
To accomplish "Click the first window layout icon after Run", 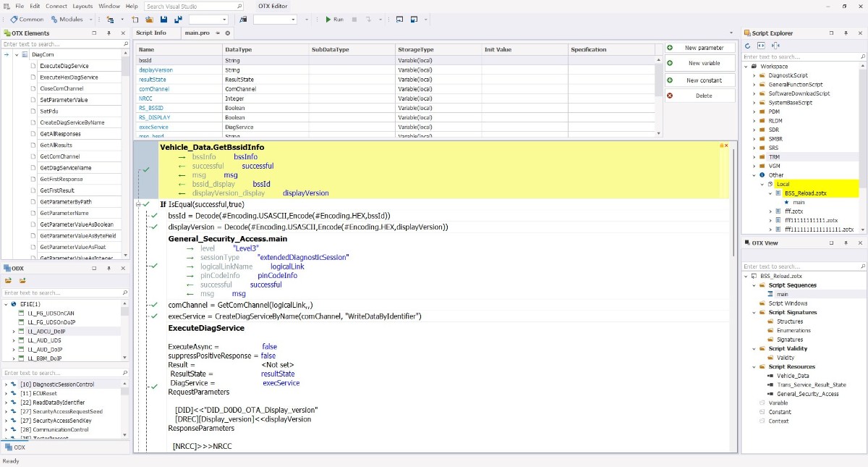I will coord(399,20).
